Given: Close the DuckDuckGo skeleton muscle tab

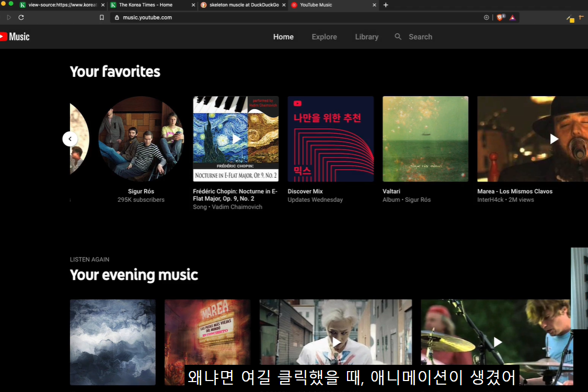Looking at the screenshot, I should tap(284, 5).
